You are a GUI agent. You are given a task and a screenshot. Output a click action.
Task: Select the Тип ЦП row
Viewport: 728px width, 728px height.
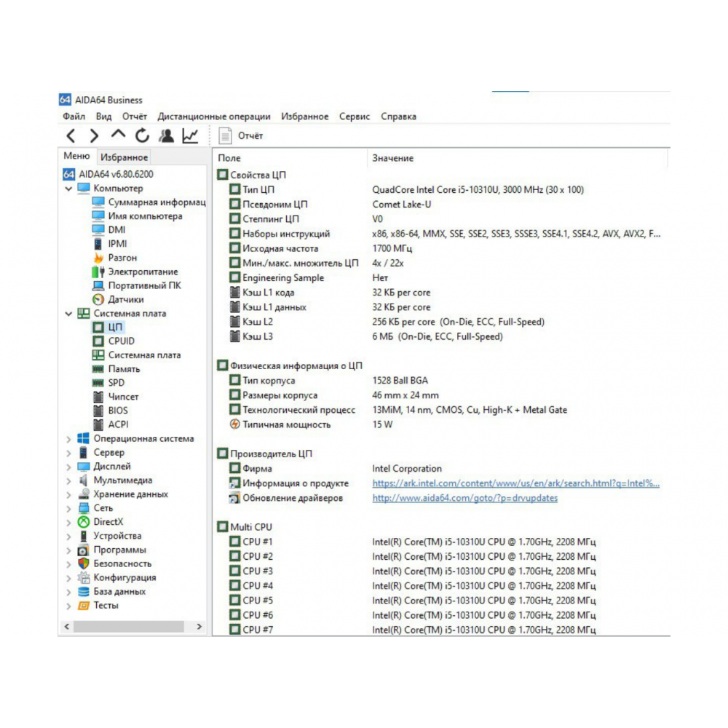441,189
